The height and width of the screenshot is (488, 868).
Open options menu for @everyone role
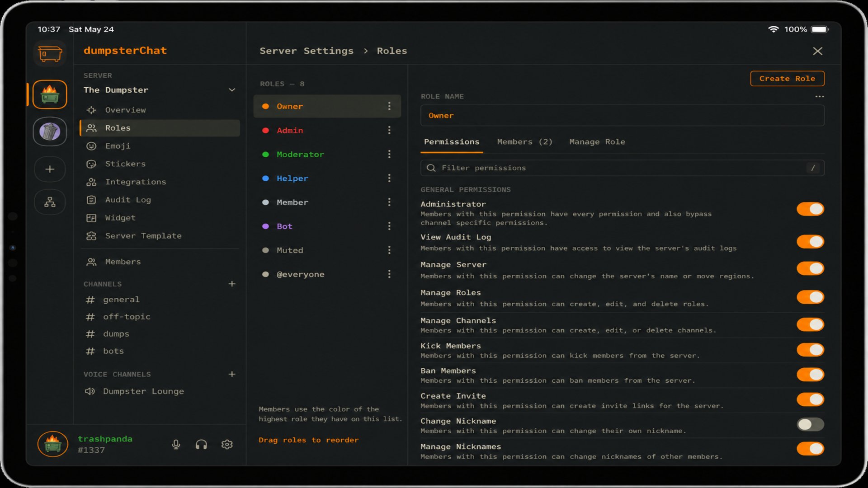pyautogui.click(x=389, y=274)
